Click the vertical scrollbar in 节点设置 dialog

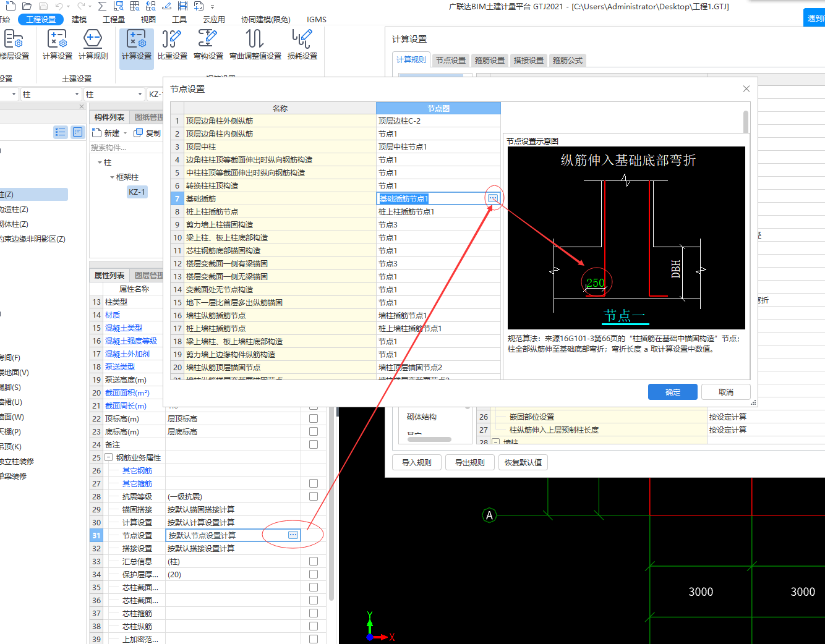pos(746,122)
